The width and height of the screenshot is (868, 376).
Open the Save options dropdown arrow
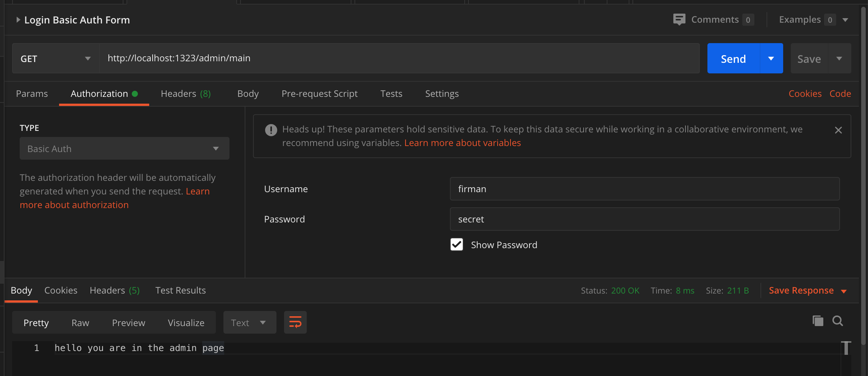(x=839, y=58)
